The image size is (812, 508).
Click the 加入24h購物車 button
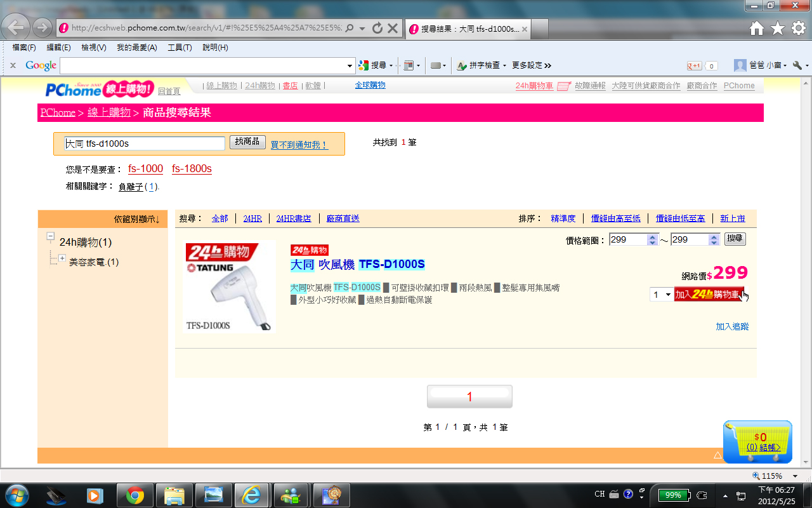coord(708,295)
